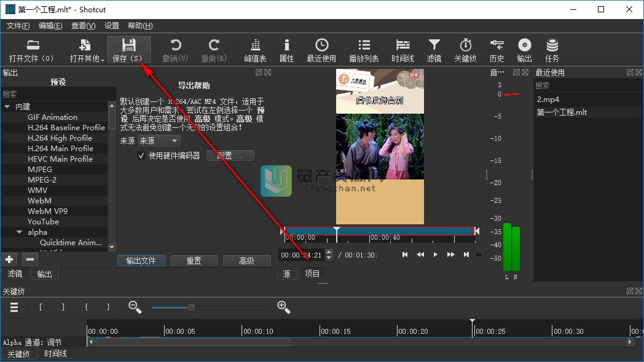644x362 pixels.
Task: Increment the timecode with the stepper arrow
Action: (329, 252)
